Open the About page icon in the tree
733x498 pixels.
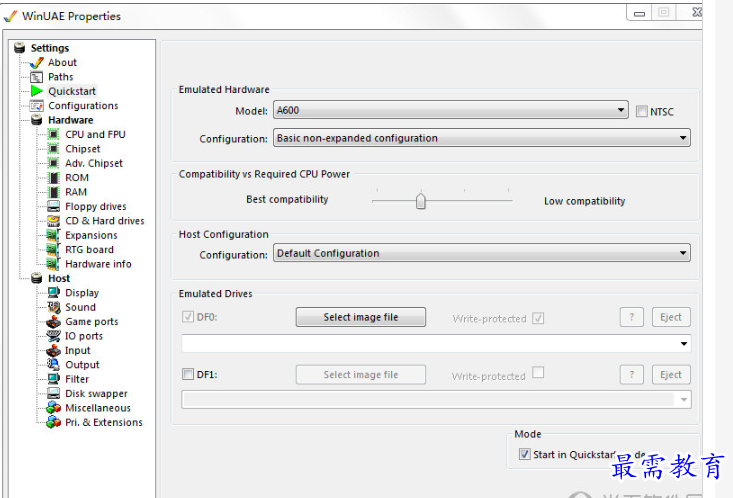(x=36, y=63)
